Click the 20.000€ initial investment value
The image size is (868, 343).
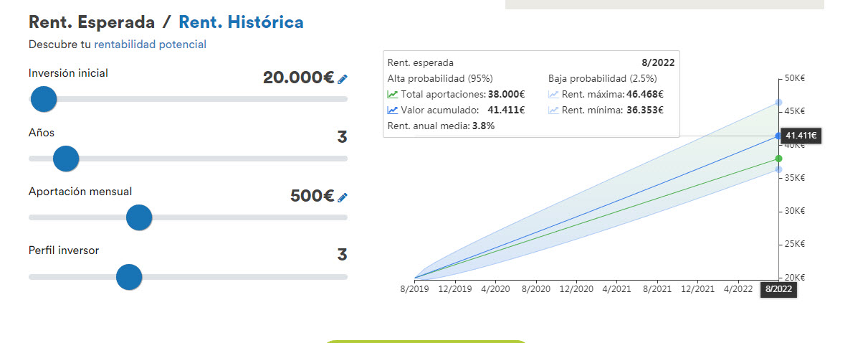click(x=299, y=77)
